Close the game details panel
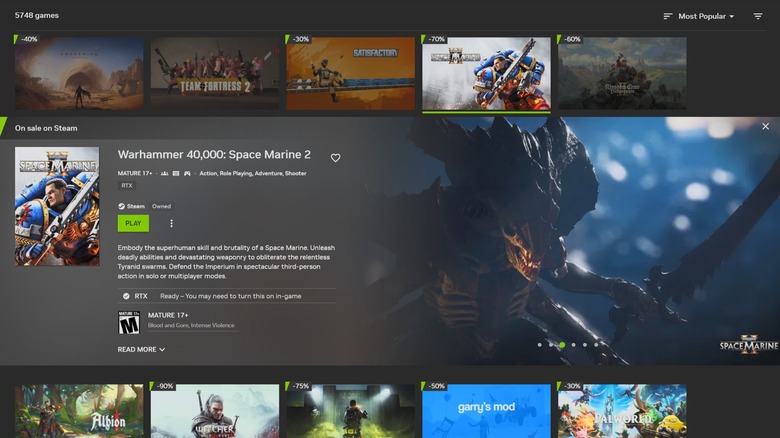 (x=765, y=126)
